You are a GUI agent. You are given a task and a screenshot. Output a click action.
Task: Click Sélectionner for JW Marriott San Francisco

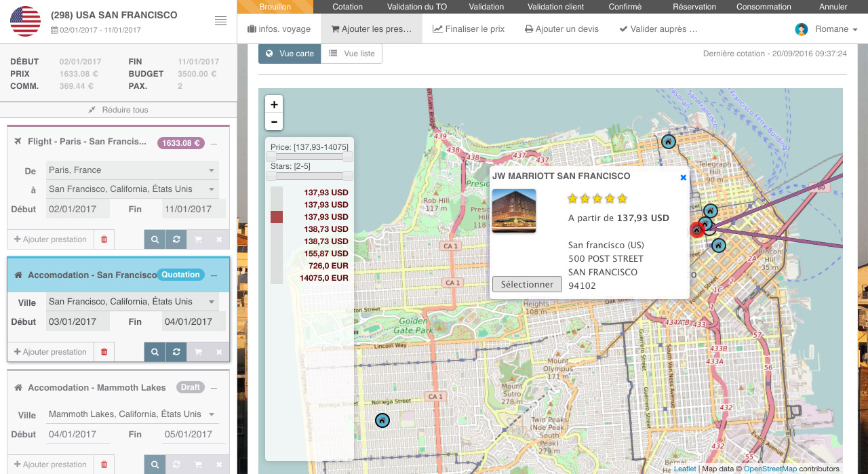point(527,284)
